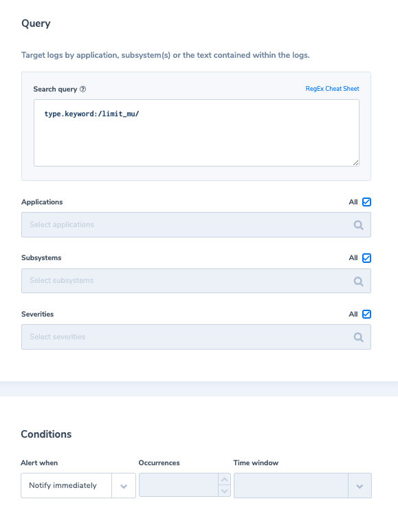Click the search icon in Severities field
Viewport: 398px width, 532px height.
tap(358, 337)
